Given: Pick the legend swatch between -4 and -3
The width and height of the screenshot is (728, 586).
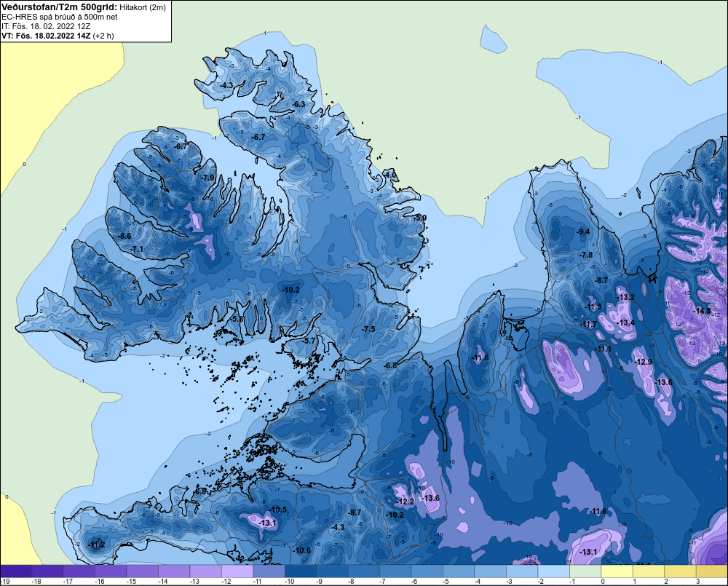Looking at the screenshot, I should pyautogui.click(x=490, y=571).
